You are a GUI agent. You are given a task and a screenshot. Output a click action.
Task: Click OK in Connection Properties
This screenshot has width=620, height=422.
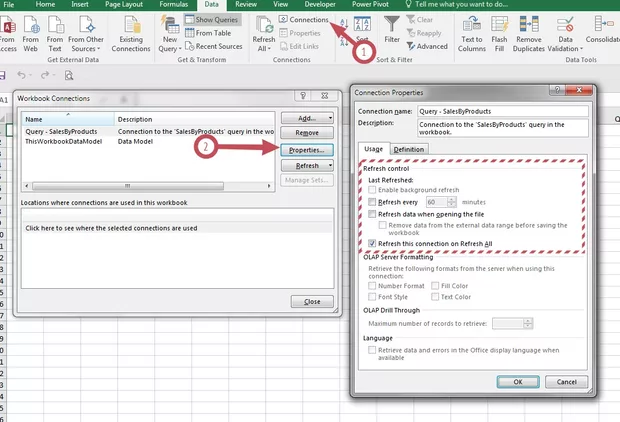(518, 382)
